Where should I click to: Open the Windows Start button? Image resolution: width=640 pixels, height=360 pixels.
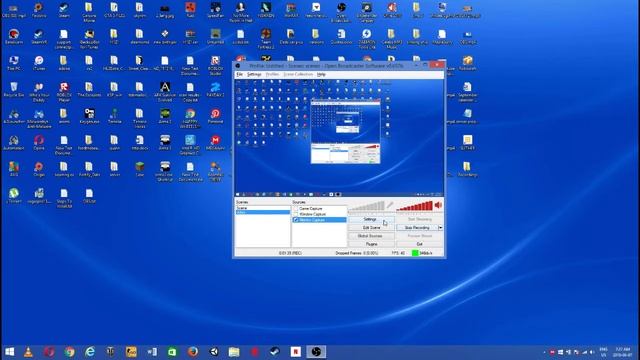click(x=10, y=351)
